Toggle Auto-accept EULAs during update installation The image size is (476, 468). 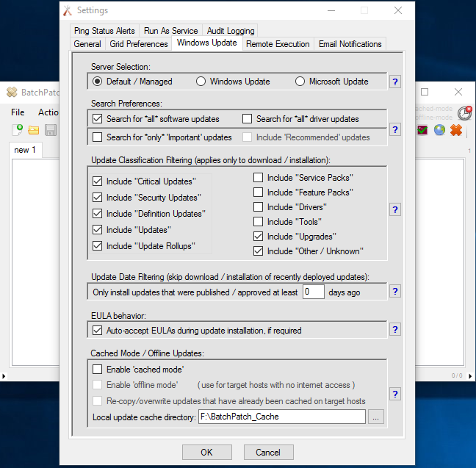point(98,331)
